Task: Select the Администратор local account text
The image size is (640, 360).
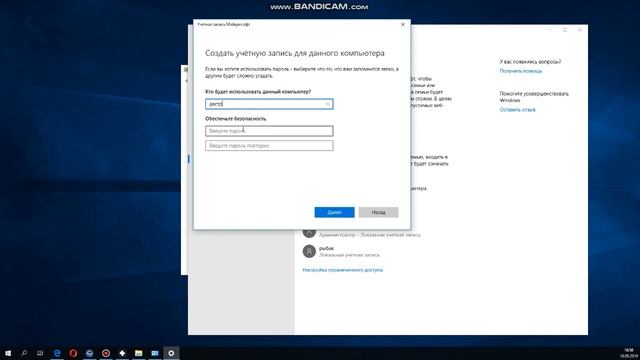Action: (370, 235)
